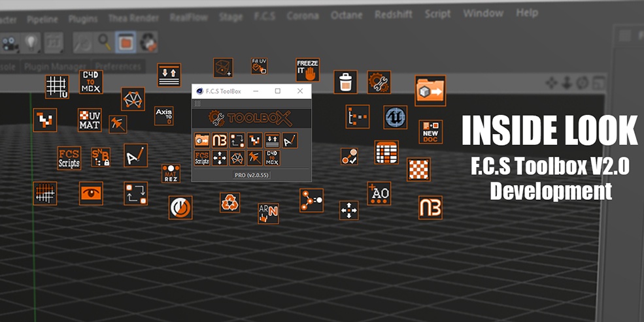Open the Pipeline menu
This screenshot has height=322, width=644.
(x=42, y=20)
